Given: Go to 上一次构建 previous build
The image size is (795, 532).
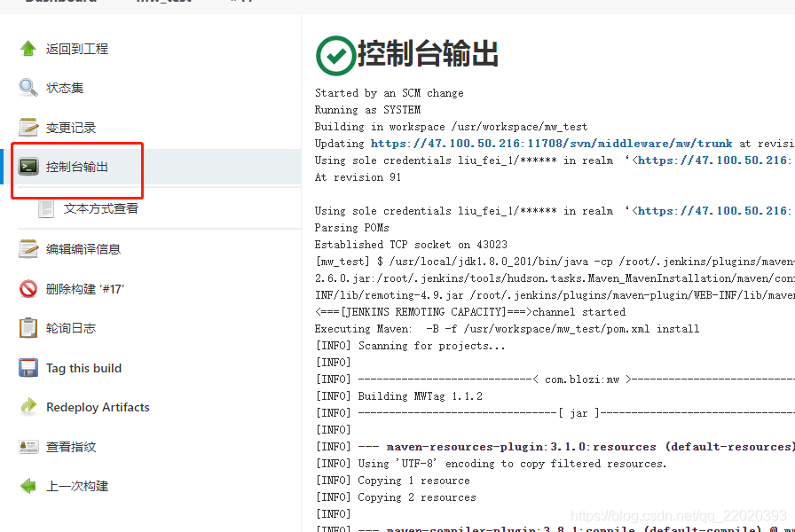Looking at the screenshot, I should [x=77, y=487].
